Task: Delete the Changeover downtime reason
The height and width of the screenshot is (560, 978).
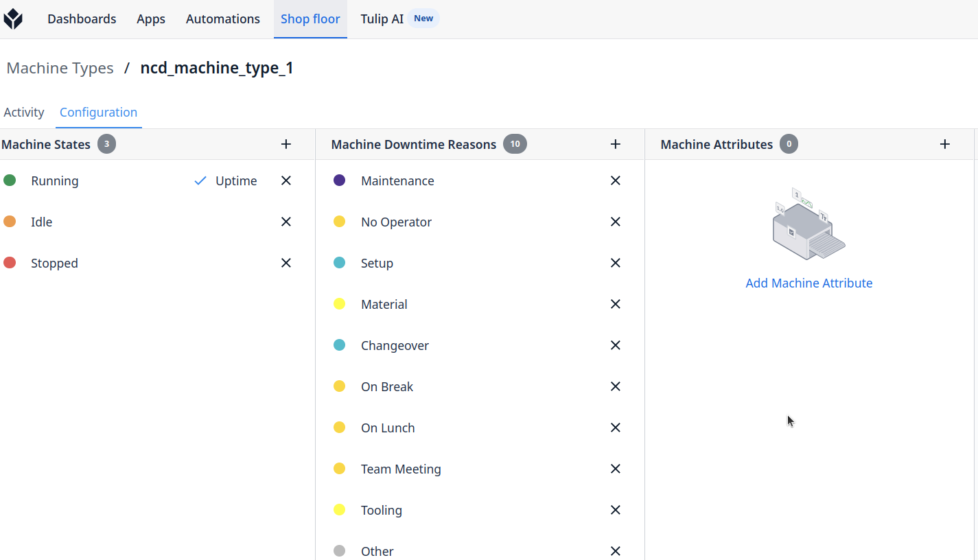Action: [x=616, y=345]
